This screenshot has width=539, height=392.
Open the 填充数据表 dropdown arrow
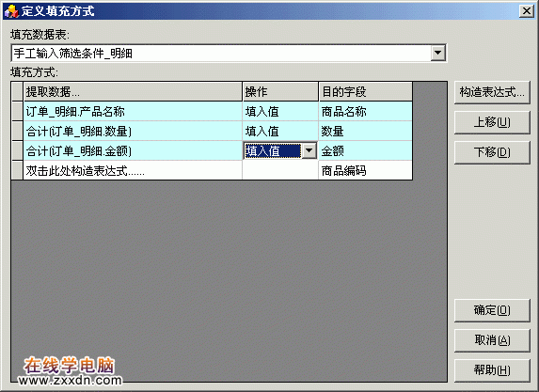pos(438,53)
